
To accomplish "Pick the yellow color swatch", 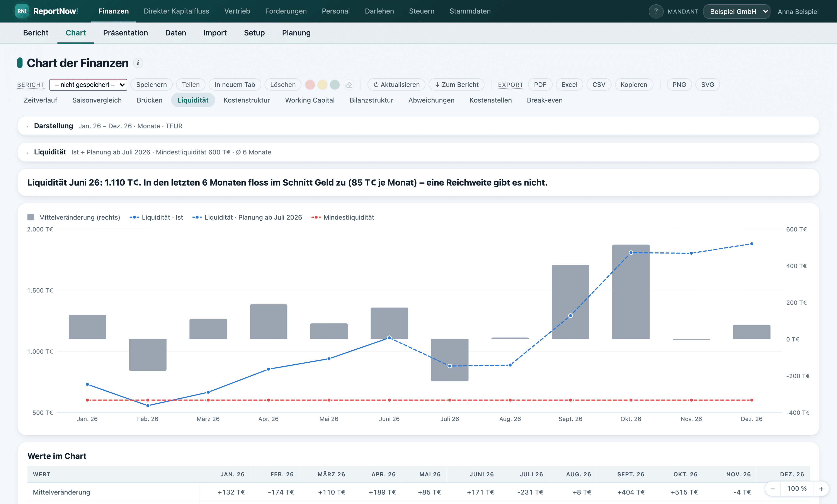I will (x=322, y=85).
